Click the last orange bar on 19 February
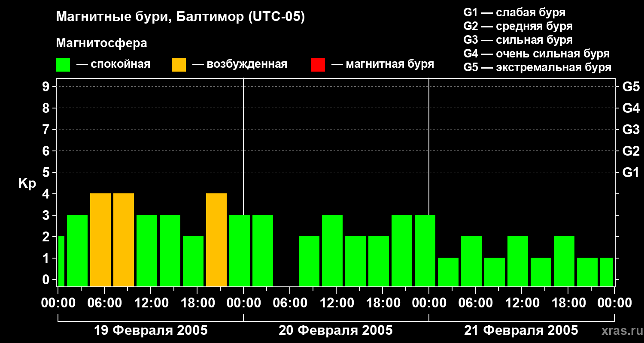 coord(216,239)
